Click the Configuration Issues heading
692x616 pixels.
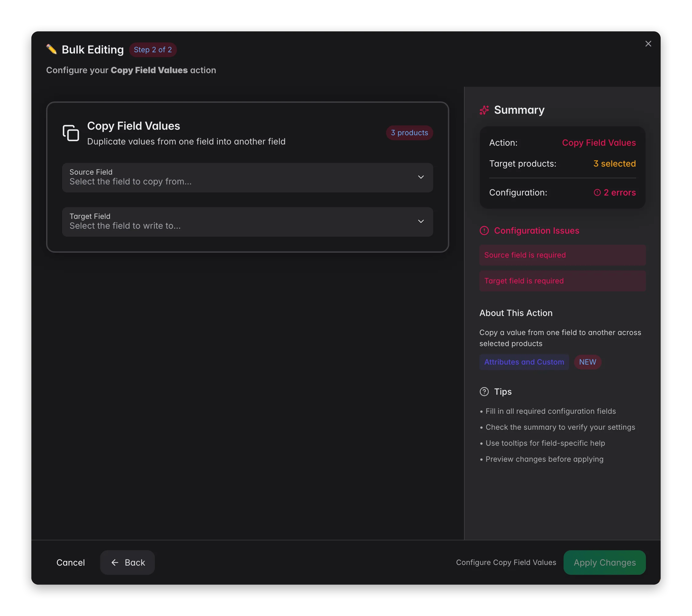click(x=537, y=231)
